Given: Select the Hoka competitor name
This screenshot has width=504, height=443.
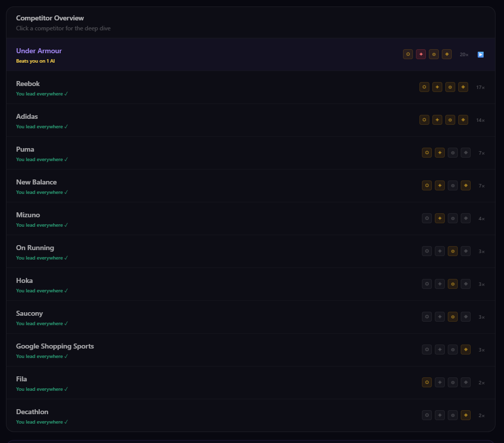Looking at the screenshot, I should click(x=24, y=280).
